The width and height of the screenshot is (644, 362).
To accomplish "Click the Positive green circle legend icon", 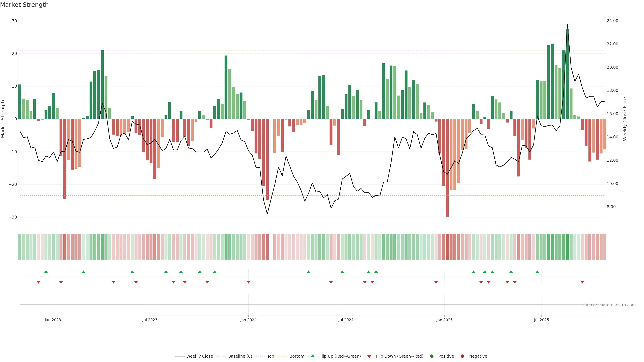I will 432,356.
